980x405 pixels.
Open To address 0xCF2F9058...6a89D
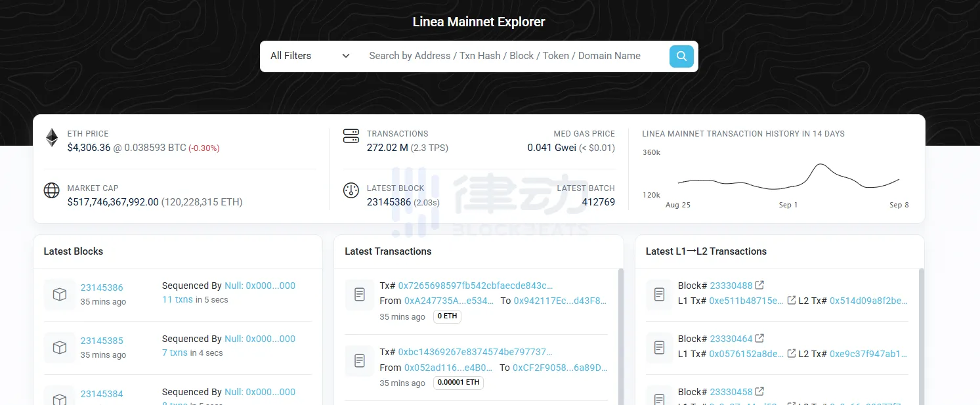point(560,368)
